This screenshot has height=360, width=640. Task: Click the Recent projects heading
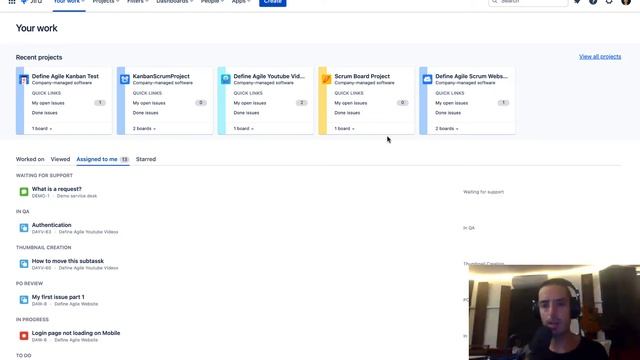(39, 57)
